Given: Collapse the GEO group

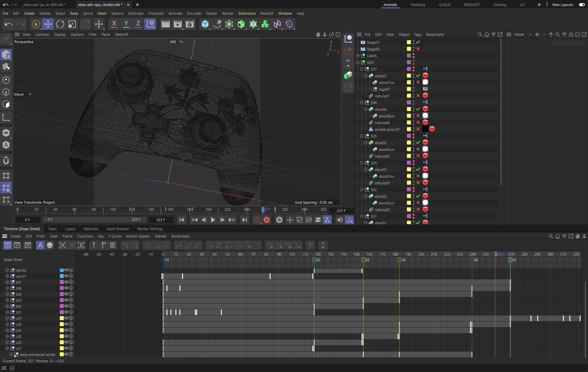Looking at the screenshot, I should pos(358,63).
